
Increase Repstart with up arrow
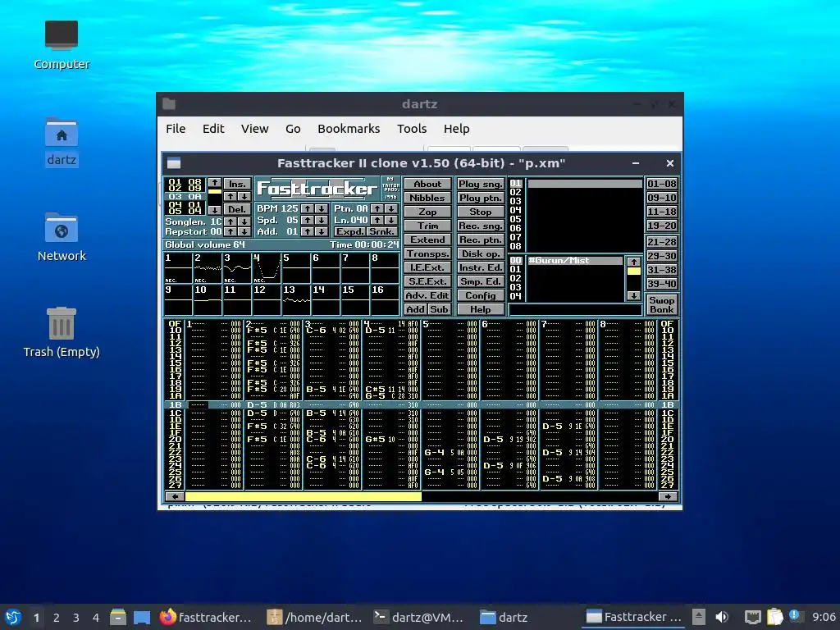[x=231, y=232]
